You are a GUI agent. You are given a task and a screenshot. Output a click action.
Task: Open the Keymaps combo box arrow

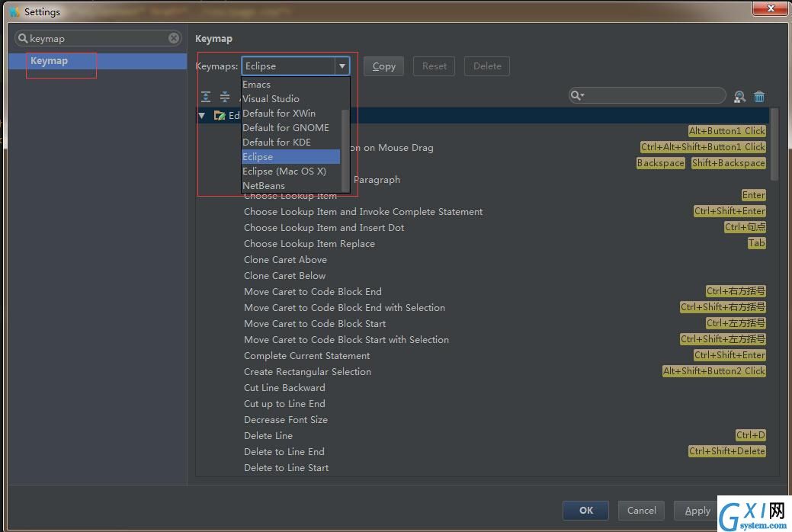[x=342, y=66]
